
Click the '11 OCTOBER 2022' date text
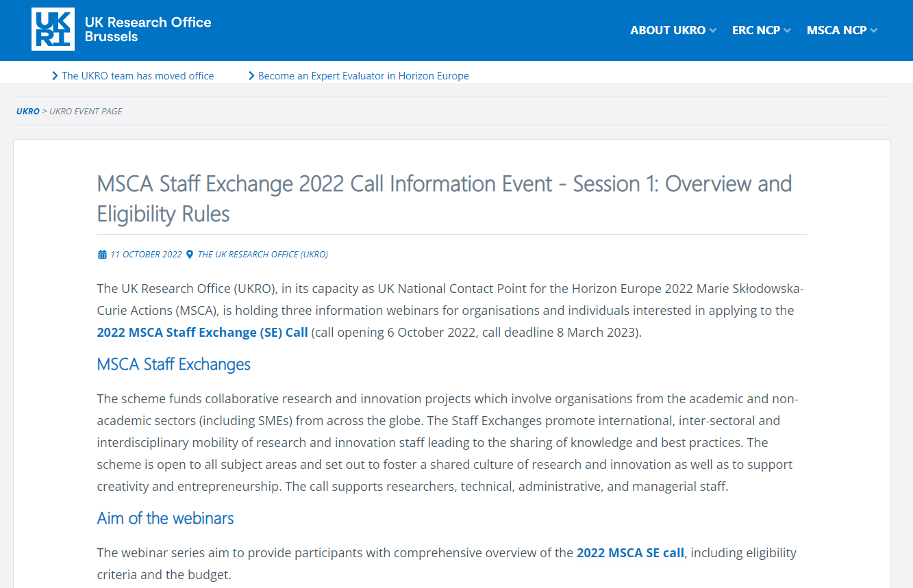point(146,255)
